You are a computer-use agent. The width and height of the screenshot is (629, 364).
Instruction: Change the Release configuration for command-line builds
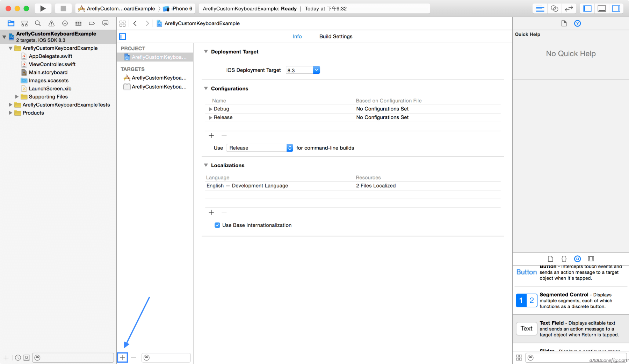(x=289, y=148)
